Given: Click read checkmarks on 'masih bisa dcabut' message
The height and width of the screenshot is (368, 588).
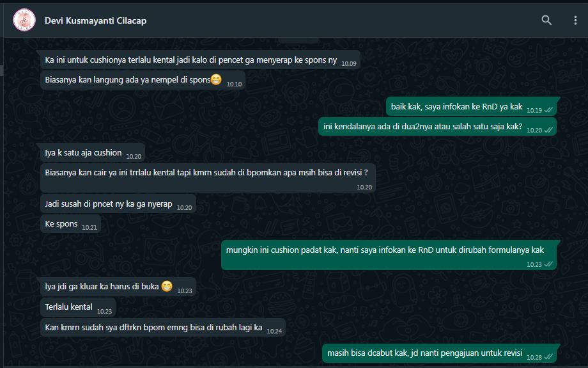Looking at the screenshot, I should (x=548, y=356).
